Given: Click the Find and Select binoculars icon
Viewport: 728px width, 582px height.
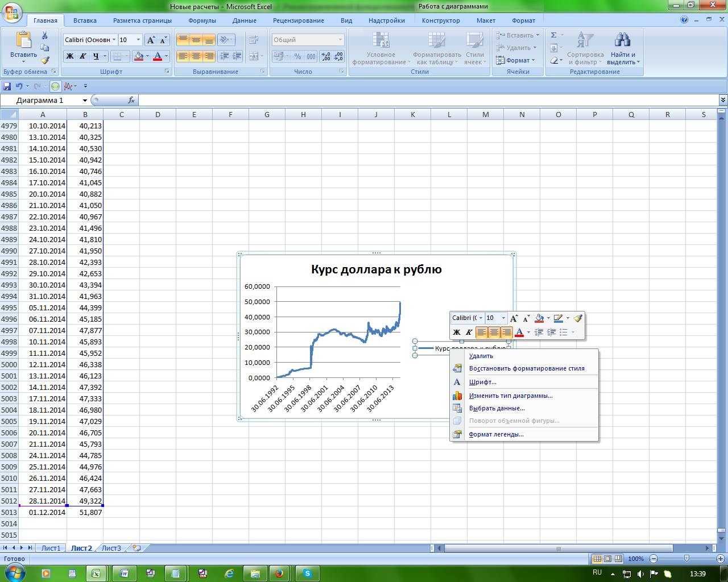Looking at the screenshot, I should pyautogui.click(x=623, y=41).
